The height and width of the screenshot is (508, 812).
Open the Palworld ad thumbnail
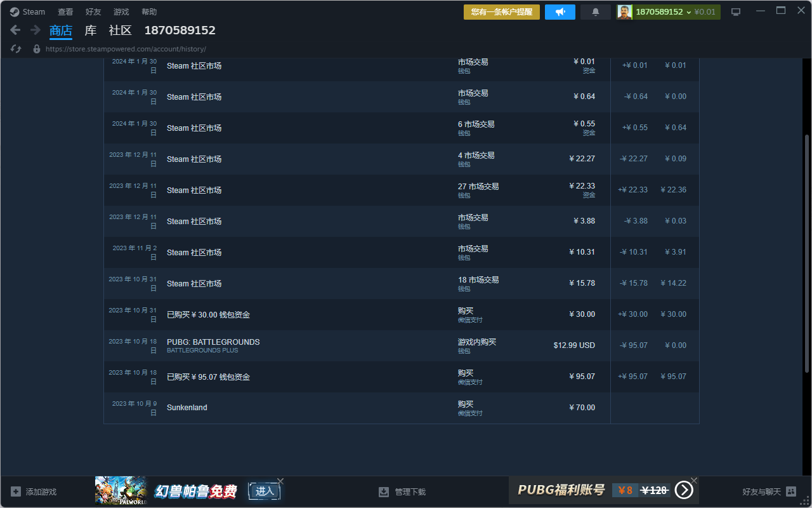(x=121, y=490)
